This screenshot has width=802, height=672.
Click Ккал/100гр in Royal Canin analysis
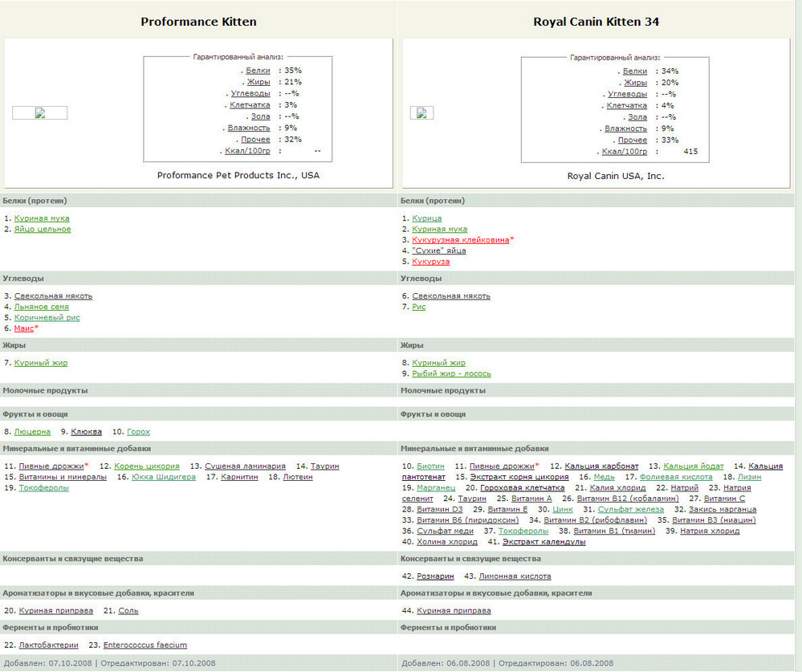click(x=624, y=152)
